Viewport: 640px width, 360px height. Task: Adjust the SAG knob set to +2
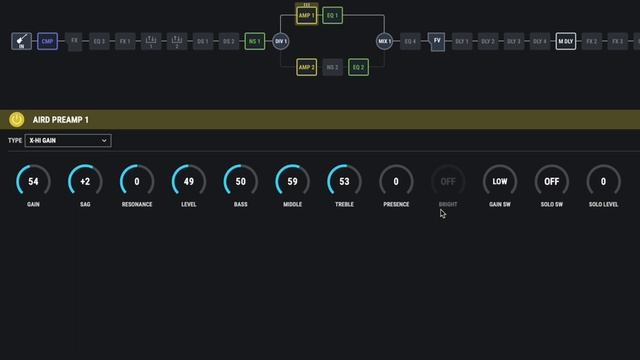click(85, 181)
